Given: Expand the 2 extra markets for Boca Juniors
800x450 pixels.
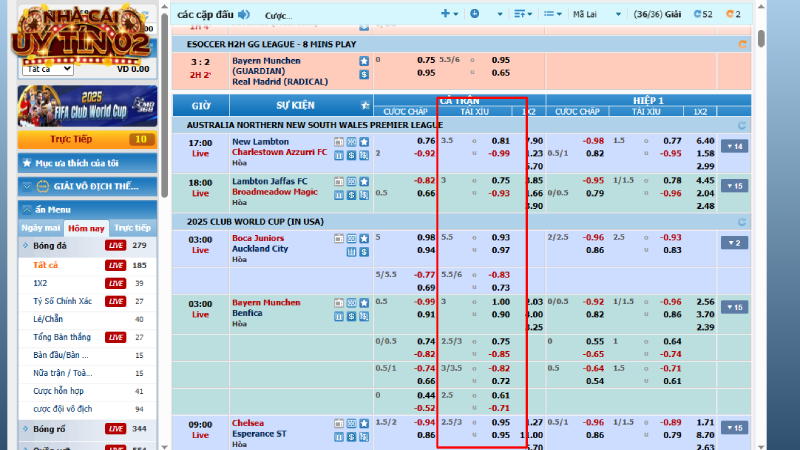Looking at the screenshot, I should (x=735, y=243).
